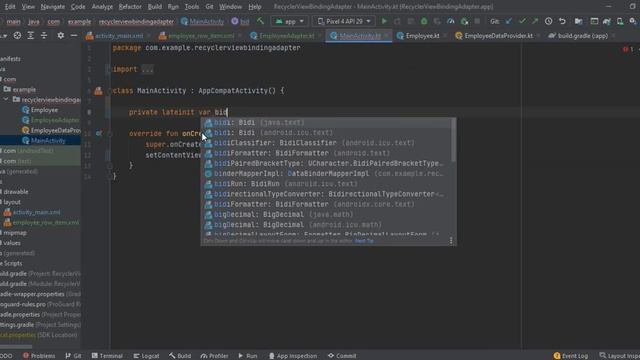Open the Navigate menu
This screenshot has height=360, width=640.
tap(53, 7)
